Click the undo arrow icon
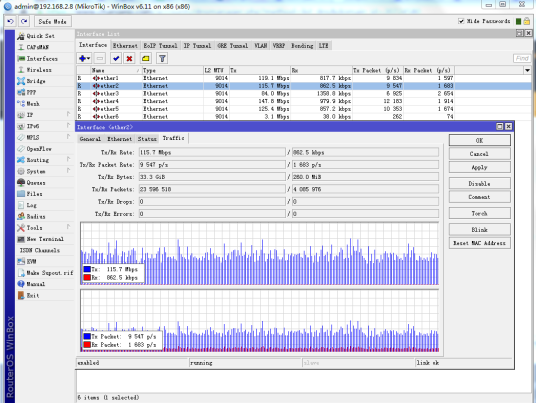The image size is (536, 403). [10, 22]
